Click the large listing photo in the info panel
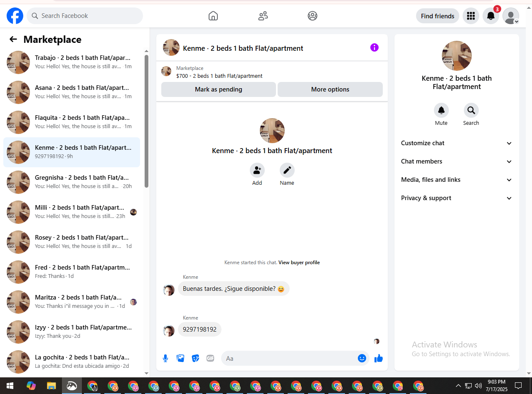The height and width of the screenshot is (394, 532). point(457,56)
